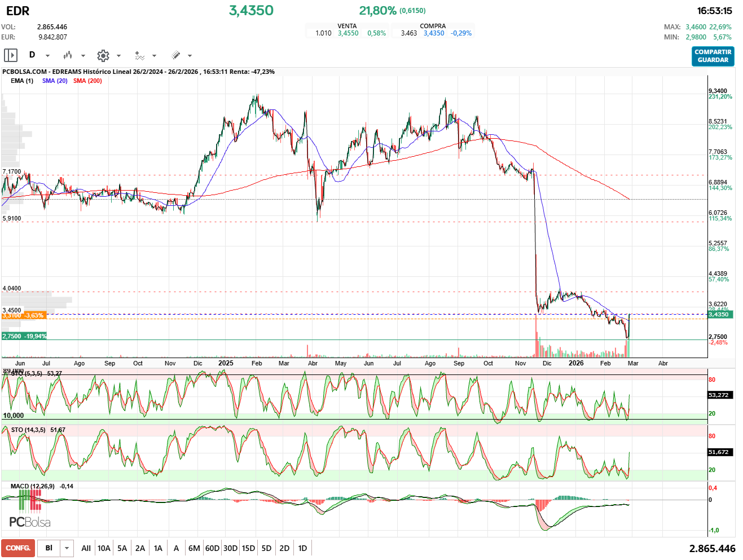The width and height of the screenshot is (743, 560).
Task: Expand the D timeframe dropdown arrow
Action: [x=47, y=56]
